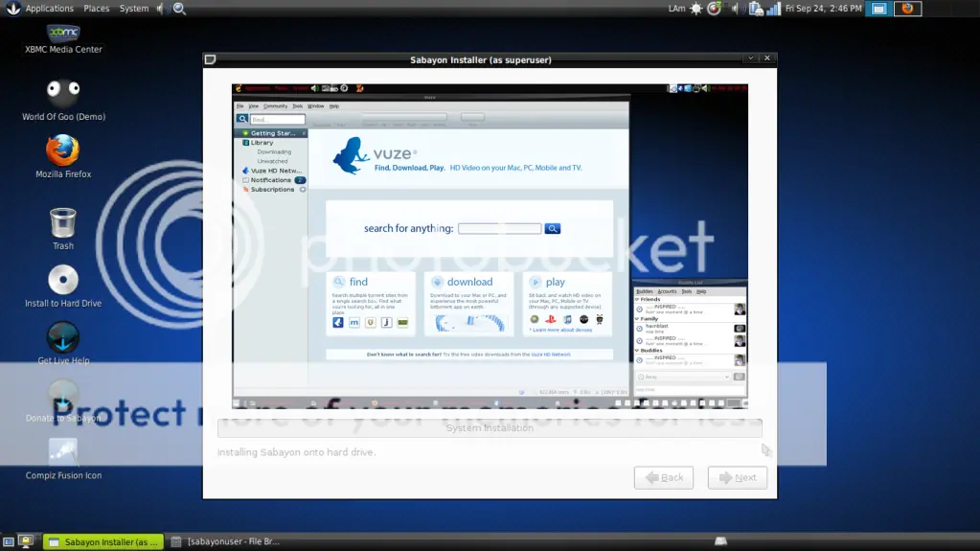Viewport: 980px width, 551px height.
Task: Click the LAm keyboard layout indicator
Action: pyautogui.click(x=677, y=8)
